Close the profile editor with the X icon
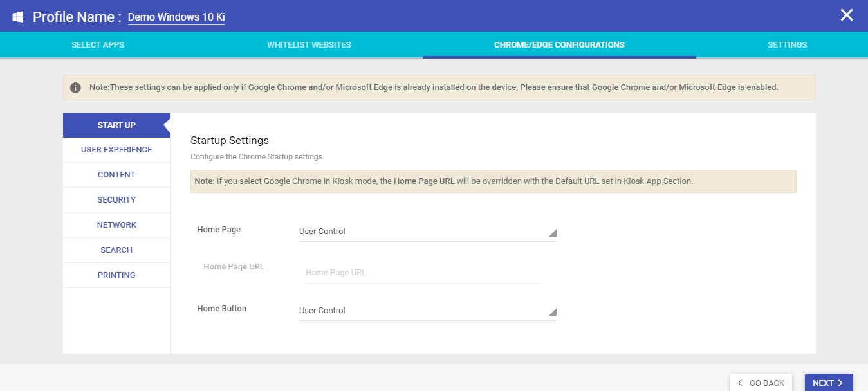The height and width of the screenshot is (391, 868). pos(847,15)
